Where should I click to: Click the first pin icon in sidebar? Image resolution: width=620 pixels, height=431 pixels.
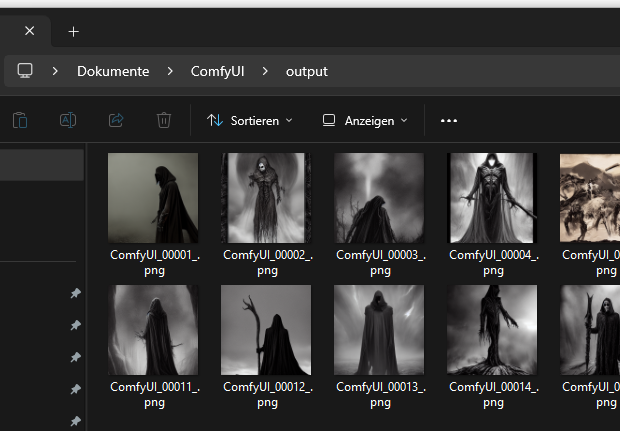pos(75,294)
